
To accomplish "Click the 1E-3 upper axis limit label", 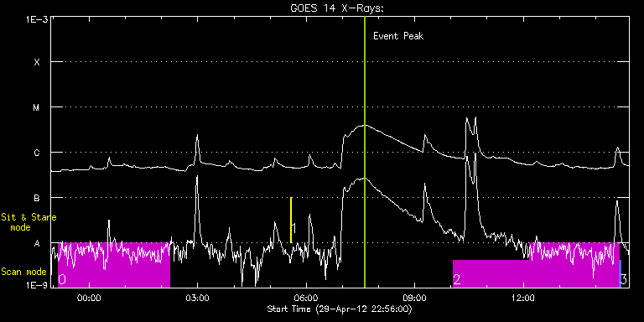I will coord(36,19).
